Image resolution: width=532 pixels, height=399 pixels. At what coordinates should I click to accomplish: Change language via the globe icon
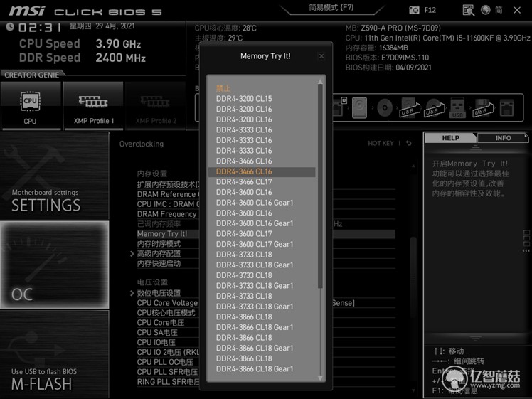(486, 10)
